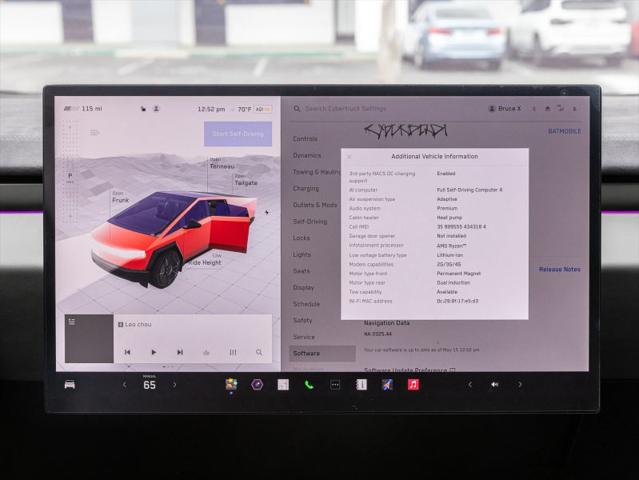Open the Display settings section

304,288
